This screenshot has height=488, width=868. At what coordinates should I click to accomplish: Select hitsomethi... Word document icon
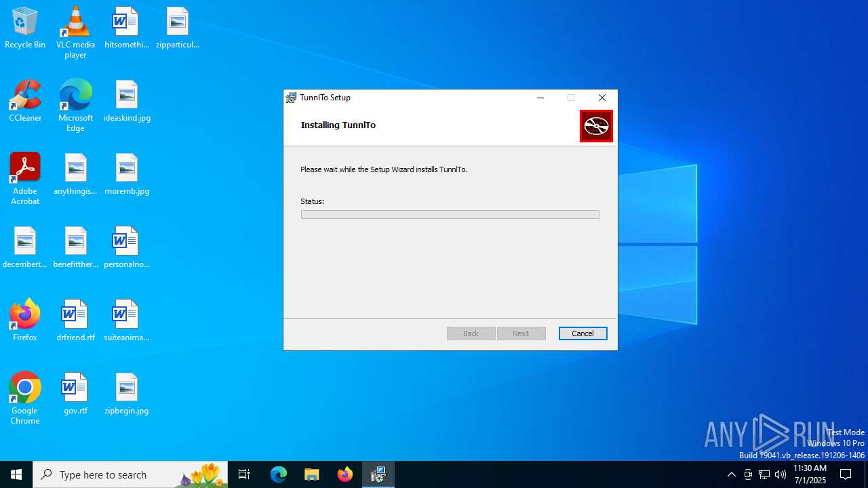pos(126,28)
